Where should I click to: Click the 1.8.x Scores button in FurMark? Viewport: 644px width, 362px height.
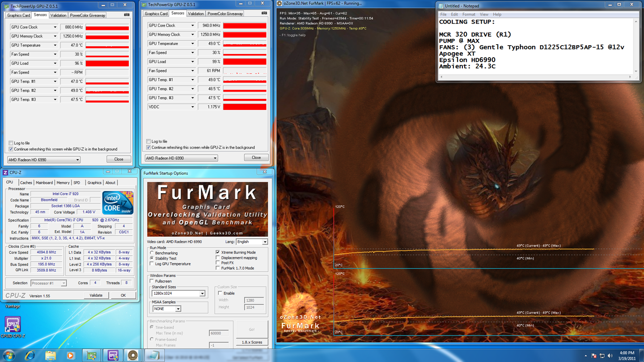(x=252, y=342)
